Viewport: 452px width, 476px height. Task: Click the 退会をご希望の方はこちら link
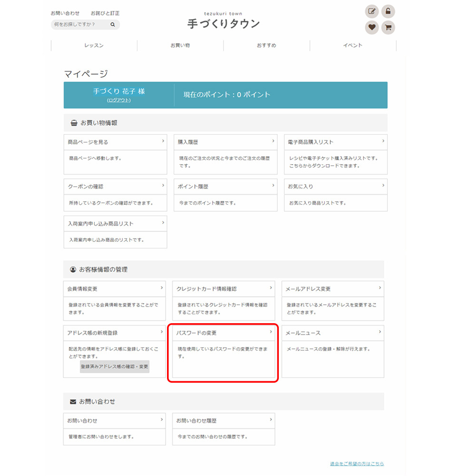[x=357, y=464]
